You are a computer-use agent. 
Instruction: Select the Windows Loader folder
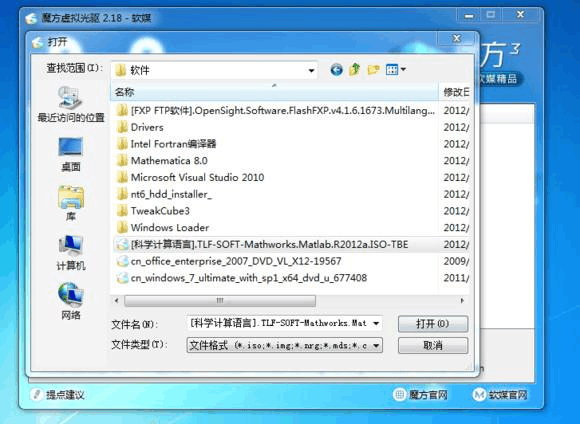[x=163, y=228]
